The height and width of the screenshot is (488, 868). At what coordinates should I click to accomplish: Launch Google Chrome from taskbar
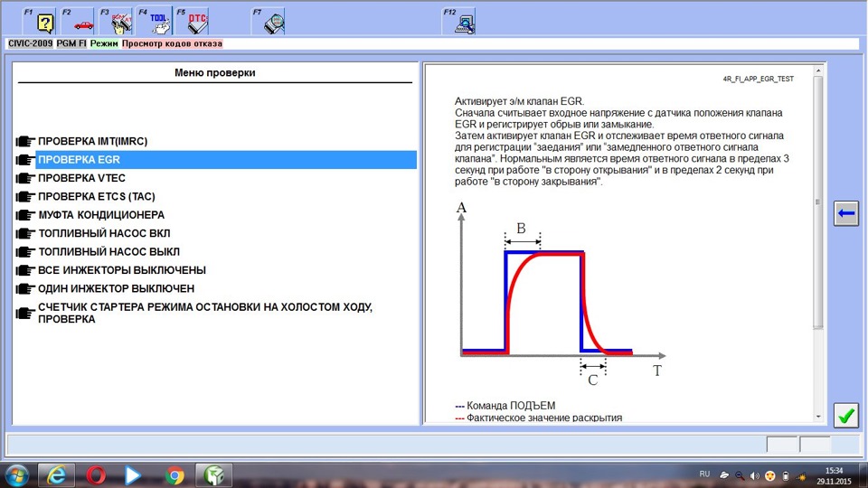pos(175,475)
